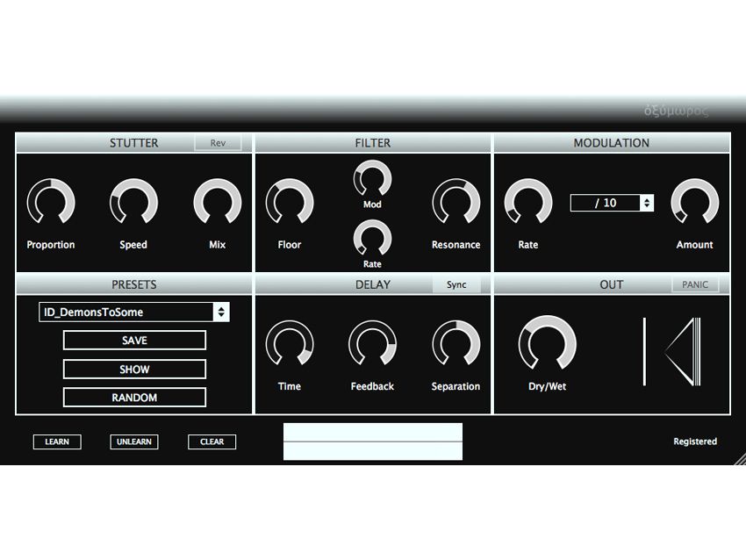Open the ID_DemonsToSome preset dropdown
This screenshot has width=746, height=560.
coord(133,312)
